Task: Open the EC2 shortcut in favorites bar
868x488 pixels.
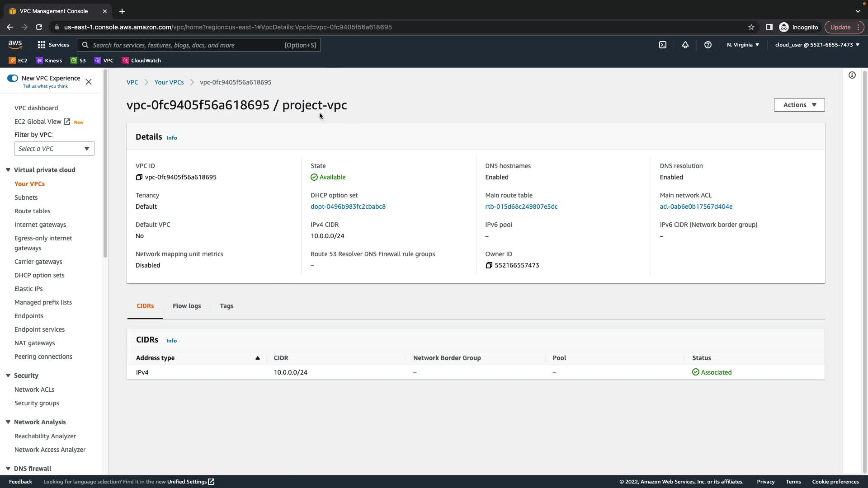Action: tap(18, 61)
